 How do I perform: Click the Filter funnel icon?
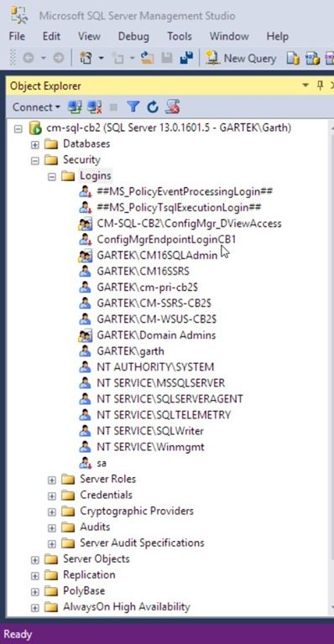[133, 107]
